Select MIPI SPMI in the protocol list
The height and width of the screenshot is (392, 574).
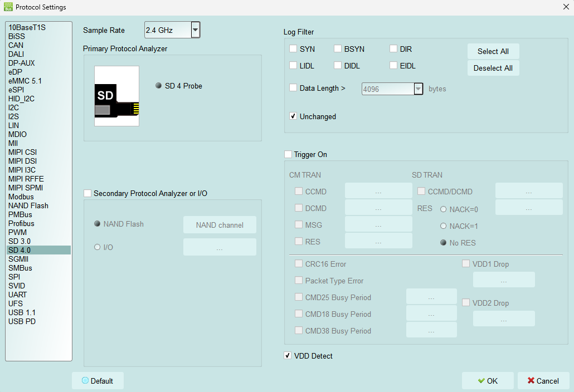[x=39, y=188]
